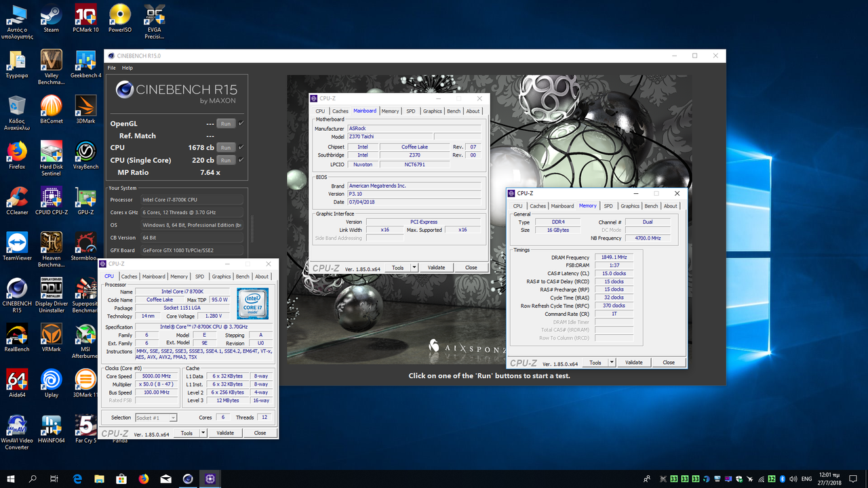The image size is (868, 488).
Task: Select RealBench desktop icon
Action: click(x=17, y=338)
